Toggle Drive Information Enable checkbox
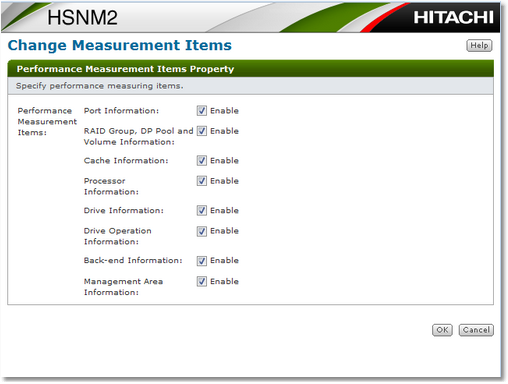 coord(201,211)
